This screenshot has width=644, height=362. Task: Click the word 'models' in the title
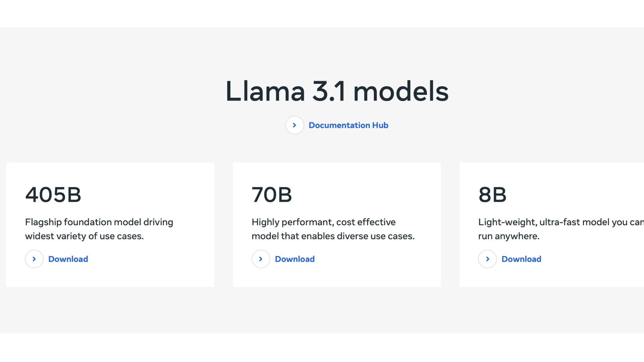(401, 91)
